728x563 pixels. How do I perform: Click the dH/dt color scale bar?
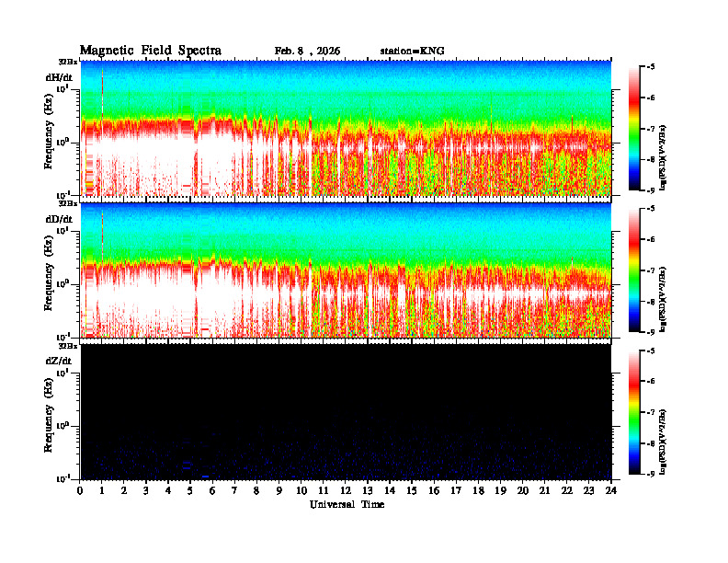pyautogui.click(x=633, y=128)
